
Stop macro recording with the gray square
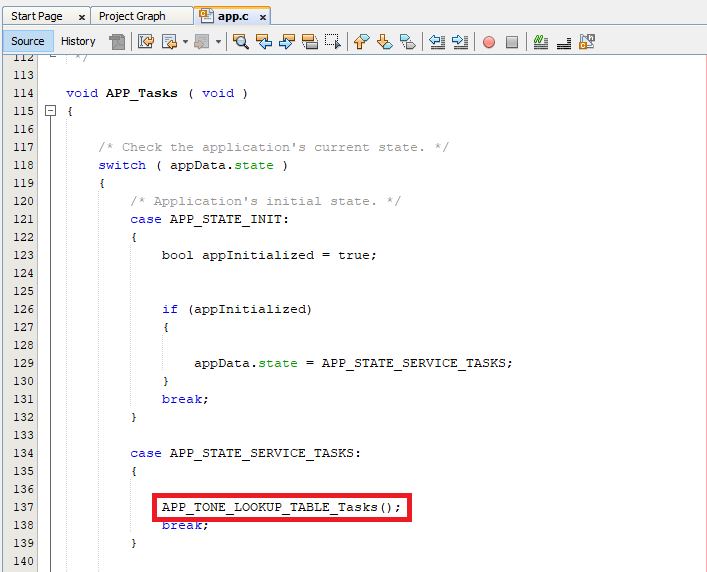[512, 42]
